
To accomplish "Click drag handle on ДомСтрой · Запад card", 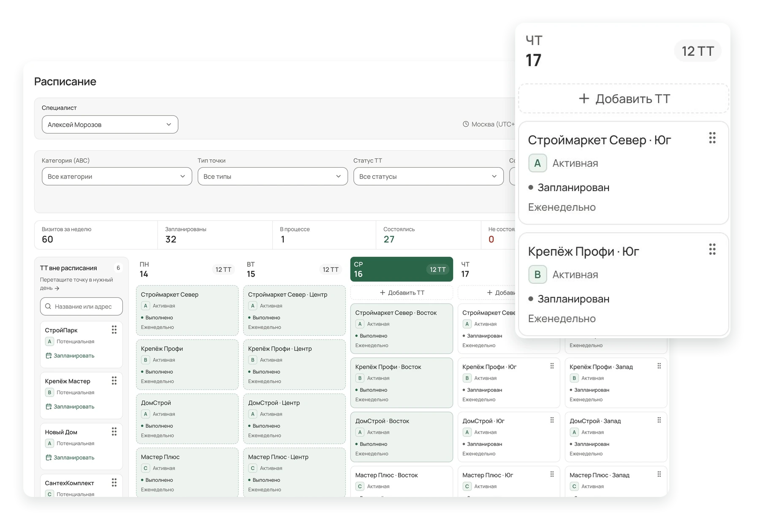I will point(659,420).
